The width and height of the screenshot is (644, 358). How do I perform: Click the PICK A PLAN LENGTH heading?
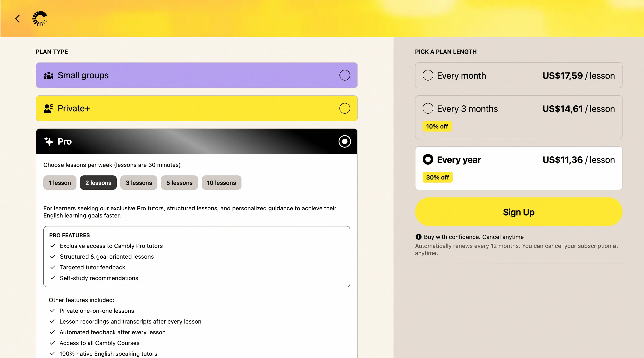[446, 51]
